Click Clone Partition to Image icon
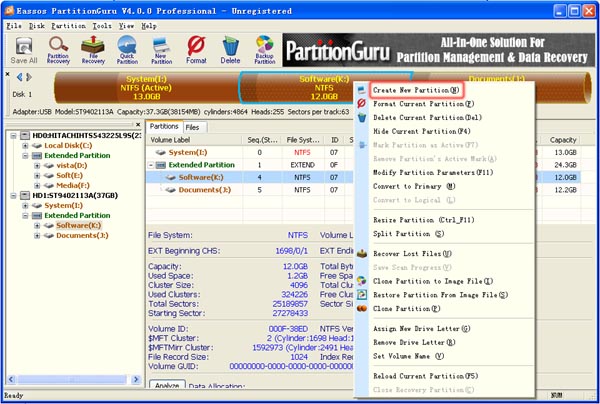The width and height of the screenshot is (600, 404). 362,281
